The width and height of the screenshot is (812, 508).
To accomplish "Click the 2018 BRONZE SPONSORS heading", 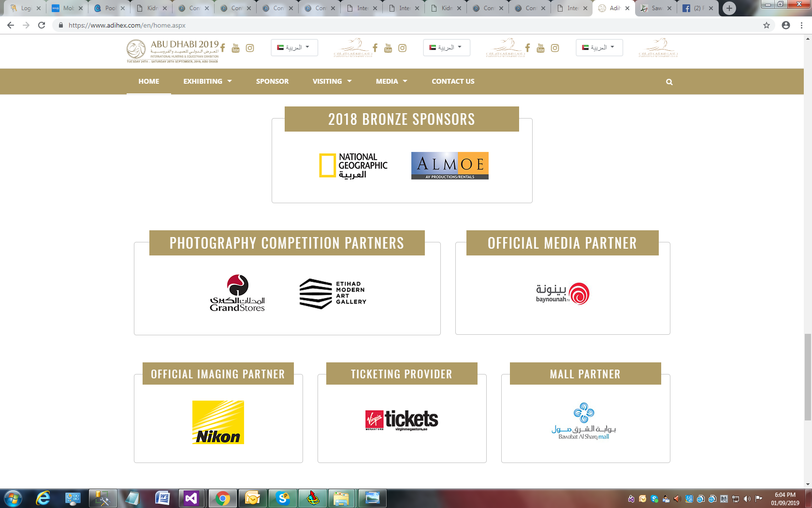I will [x=402, y=119].
